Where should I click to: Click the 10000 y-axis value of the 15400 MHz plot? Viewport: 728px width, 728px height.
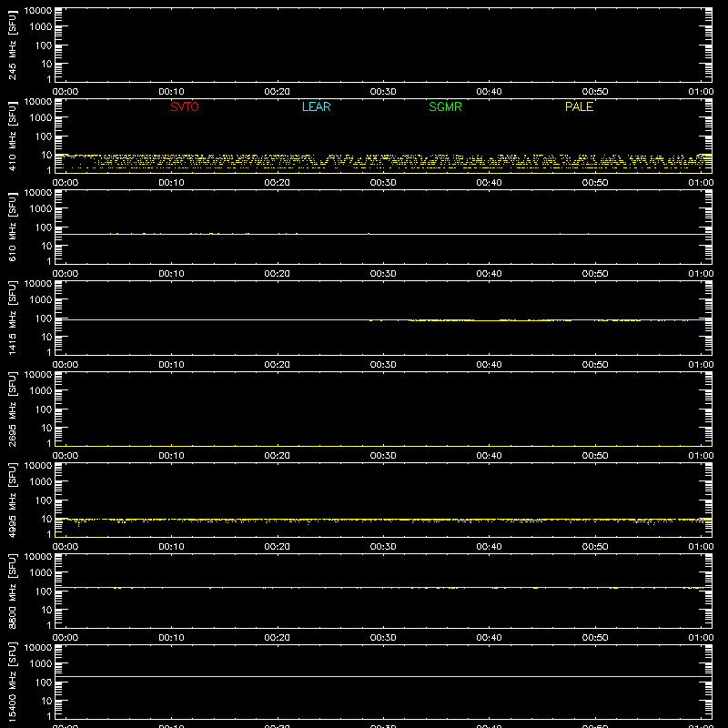(38, 648)
